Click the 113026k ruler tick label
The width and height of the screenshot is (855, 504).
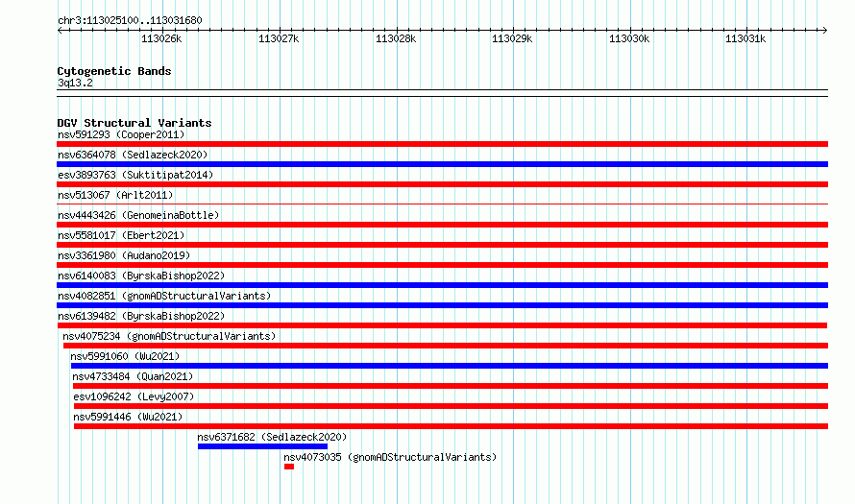pyautogui.click(x=161, y=38)
